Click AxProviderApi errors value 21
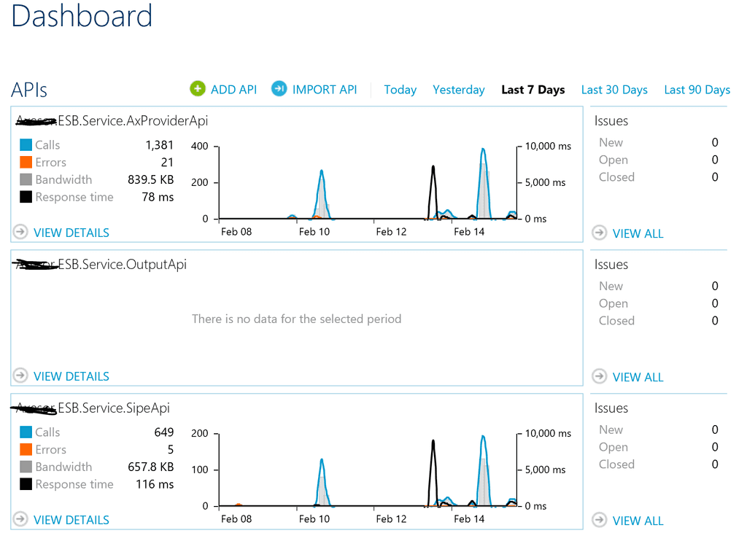The height and width of the screenshot is (560, 747). coord(167,163)
